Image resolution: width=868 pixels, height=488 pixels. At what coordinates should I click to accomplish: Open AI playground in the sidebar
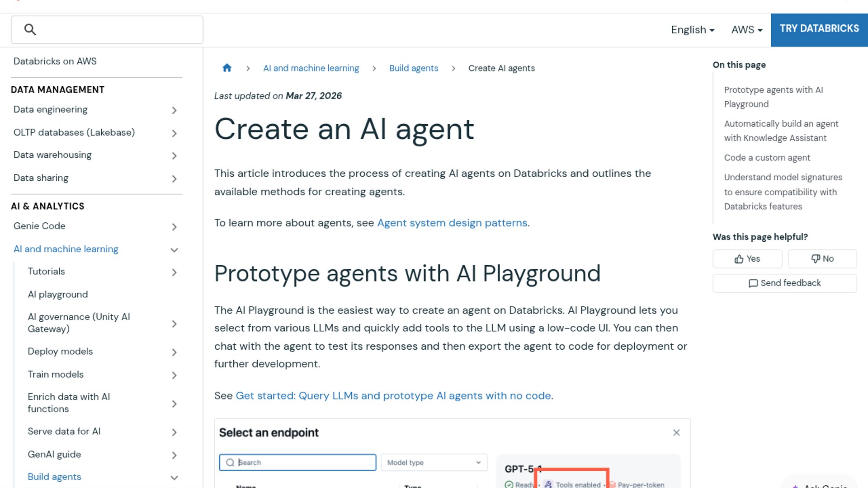[58, 295]
